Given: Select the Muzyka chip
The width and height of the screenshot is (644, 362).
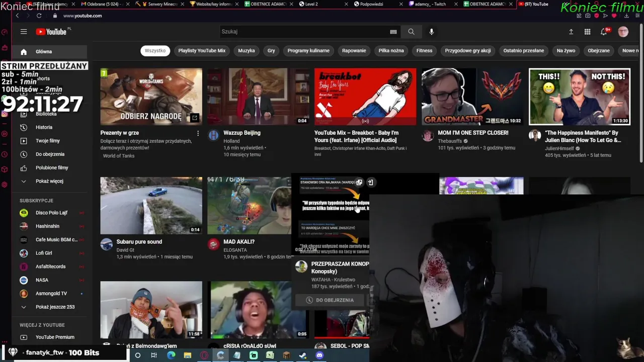Looking at the screenshot, I should [x=247, y=51].
